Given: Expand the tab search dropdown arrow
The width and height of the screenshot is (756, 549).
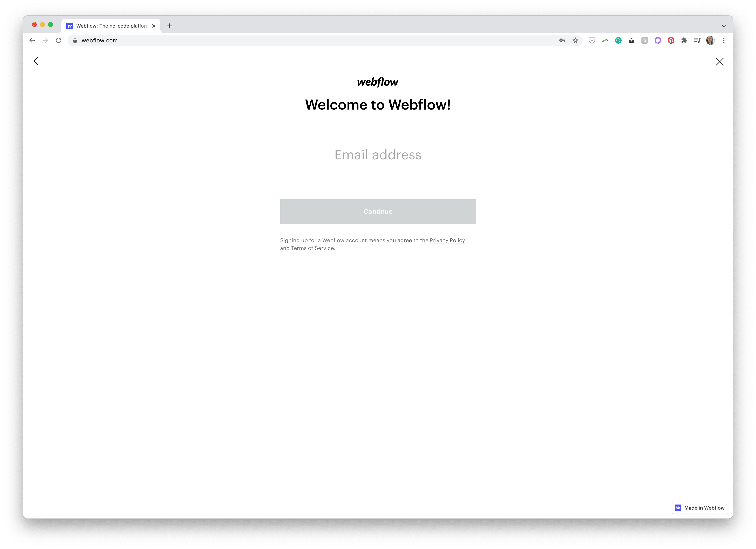Looking at the screenshot, I should (724, 26).
